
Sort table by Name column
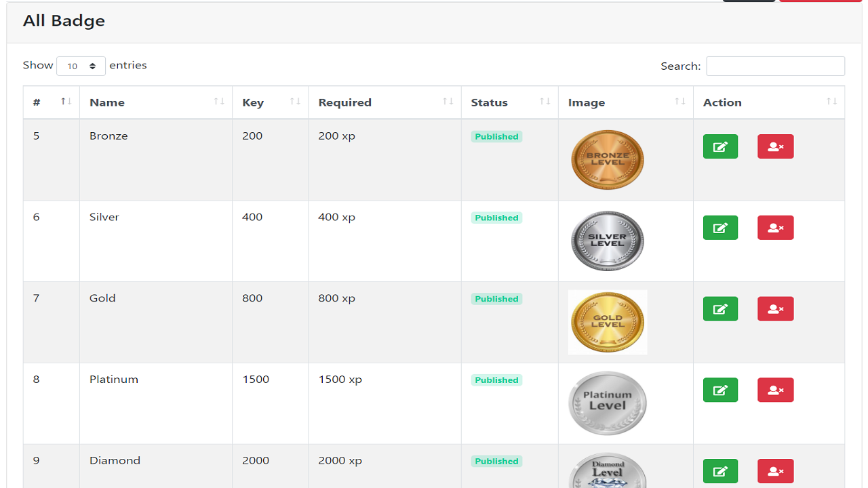155,102
